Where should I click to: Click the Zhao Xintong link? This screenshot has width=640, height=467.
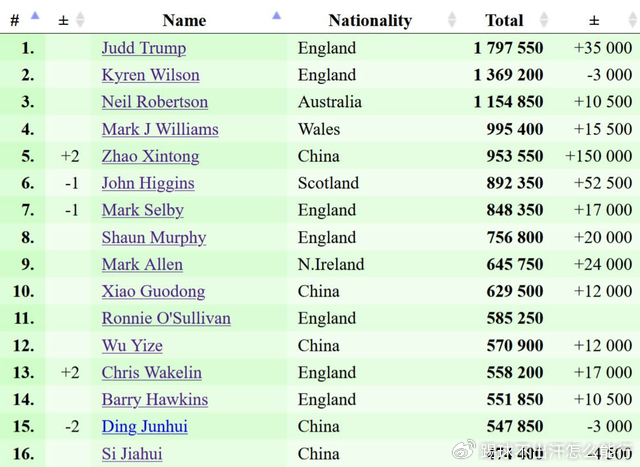pos(150,156)
